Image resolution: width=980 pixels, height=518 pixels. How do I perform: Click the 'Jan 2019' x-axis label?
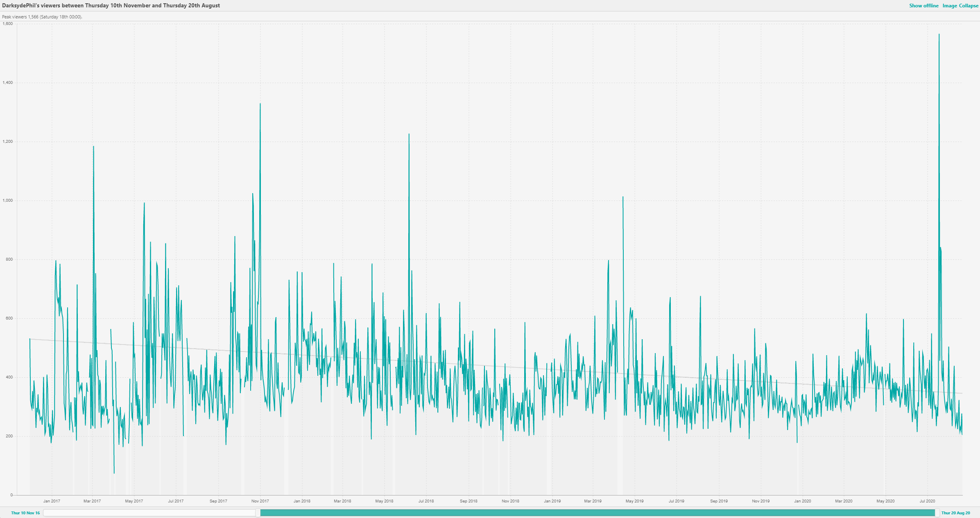pyautogui.click(x=552, y=501)
